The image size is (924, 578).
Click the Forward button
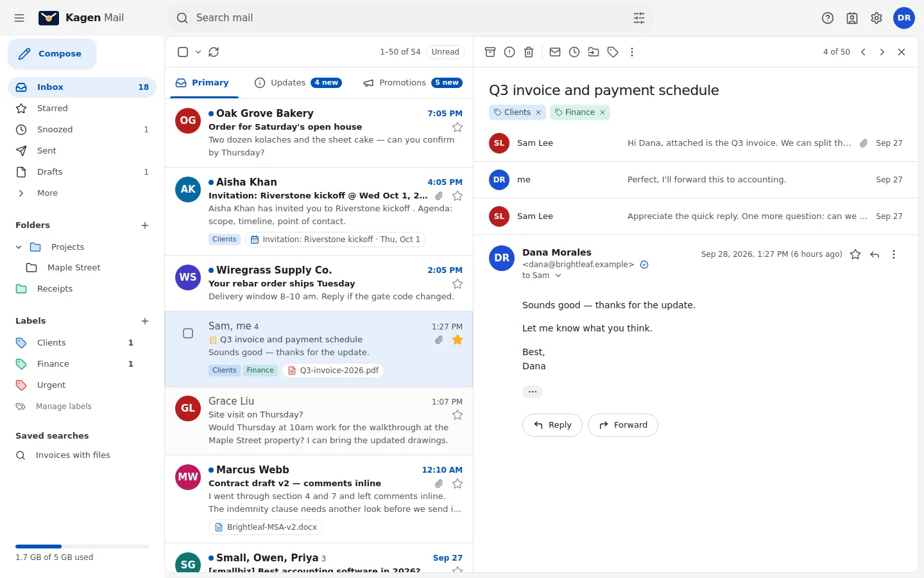click(x=623, y=425)
